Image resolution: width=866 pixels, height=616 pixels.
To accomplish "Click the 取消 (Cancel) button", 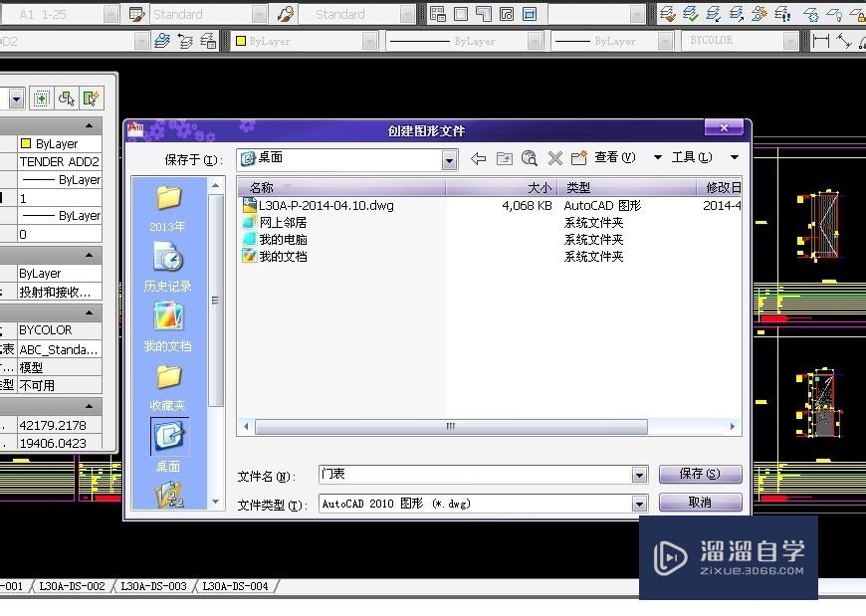I will [700, 503].
